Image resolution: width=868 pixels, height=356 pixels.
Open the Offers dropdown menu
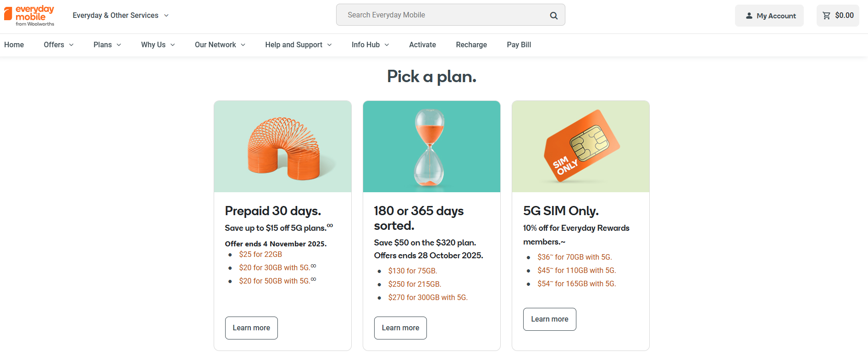58,44
